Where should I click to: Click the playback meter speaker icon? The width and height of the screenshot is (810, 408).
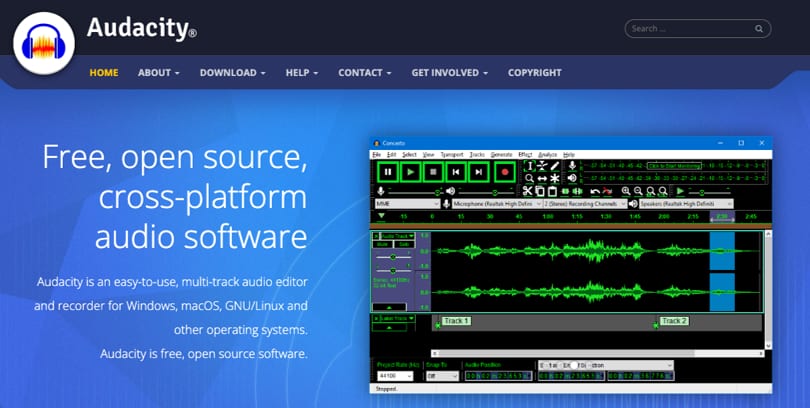pos(572,178)
